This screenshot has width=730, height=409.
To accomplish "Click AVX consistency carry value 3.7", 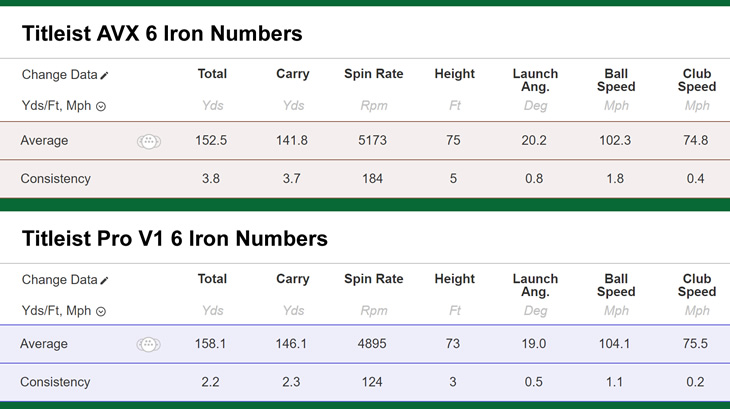I will coord(291,179).
